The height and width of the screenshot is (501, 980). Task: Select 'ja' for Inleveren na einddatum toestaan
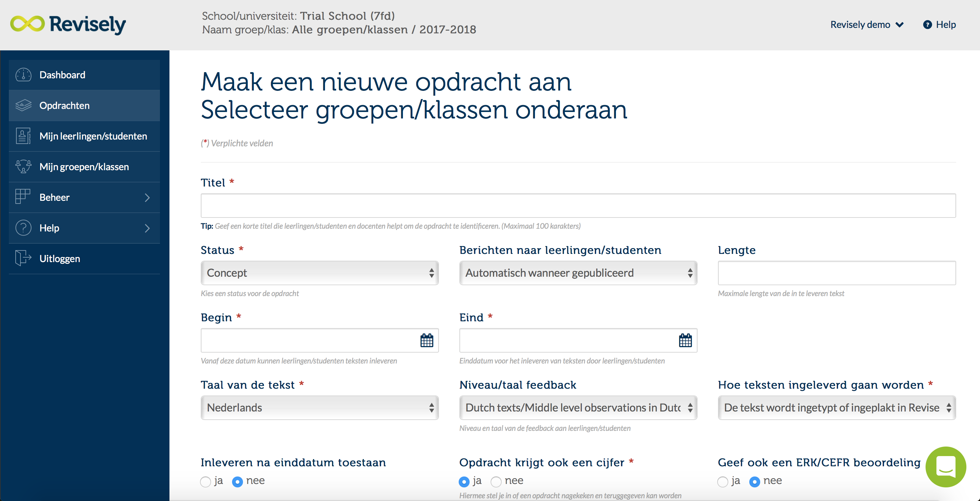(205, 481)
